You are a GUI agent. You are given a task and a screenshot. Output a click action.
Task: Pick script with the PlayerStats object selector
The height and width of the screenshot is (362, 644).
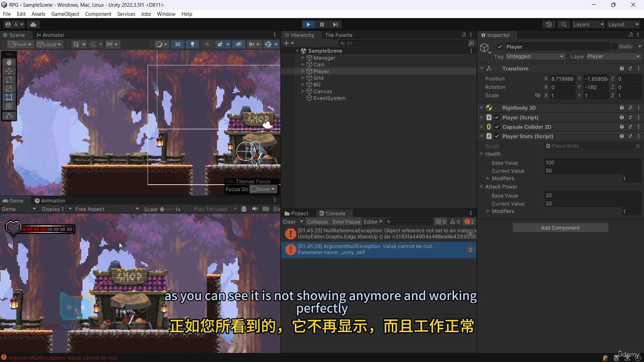(x=638, y=146)
